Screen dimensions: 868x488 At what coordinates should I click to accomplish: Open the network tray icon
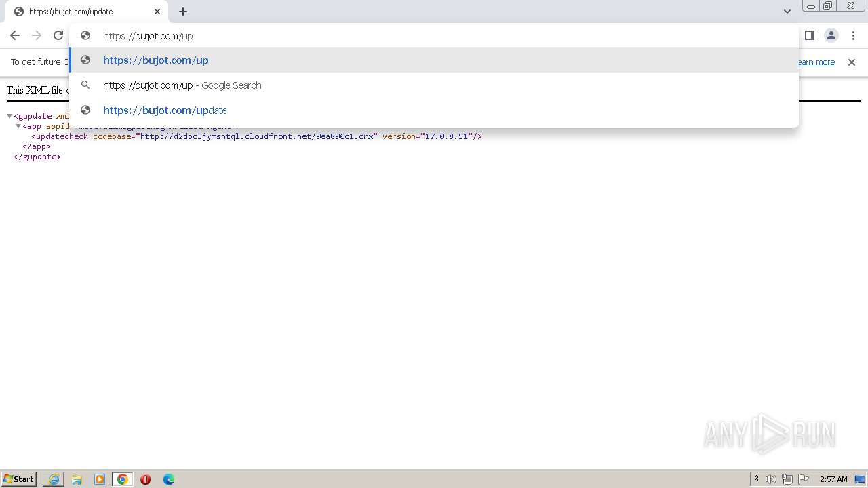(x=787, y=479)
